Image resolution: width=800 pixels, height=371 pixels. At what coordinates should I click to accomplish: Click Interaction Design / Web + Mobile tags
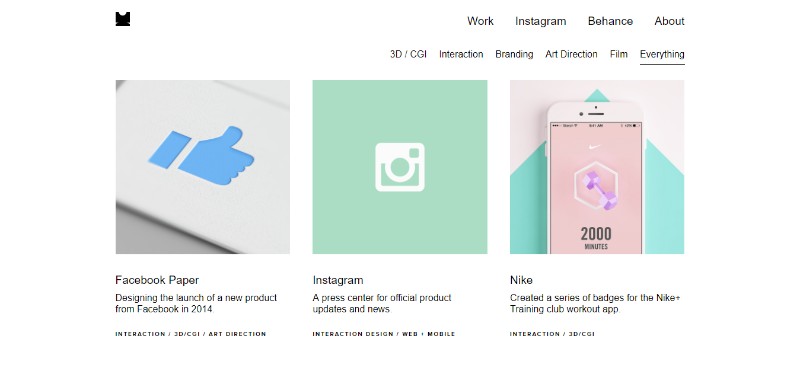[384, 334]
